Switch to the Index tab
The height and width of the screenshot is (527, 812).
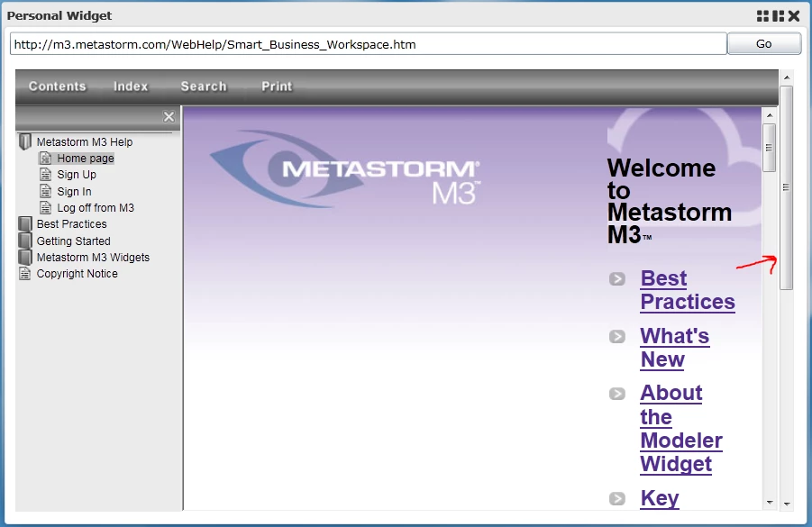click(x=131, y=86)
